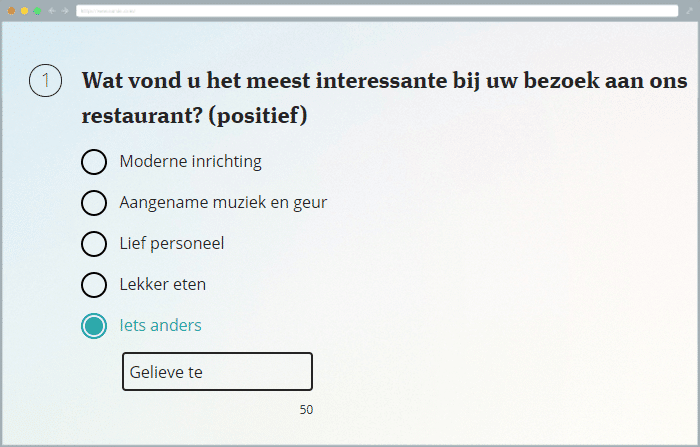Maximize the window with the green button
This screenshot has height=447, width=700.
36,10
